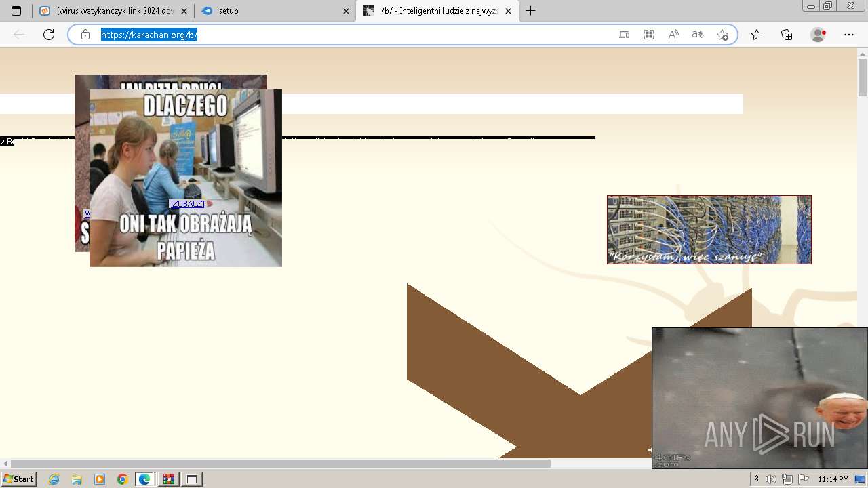Close the wirus watykanczyk tab
Image resolution: width=868 pixels, height=488 pixels.
click(184, 11)
